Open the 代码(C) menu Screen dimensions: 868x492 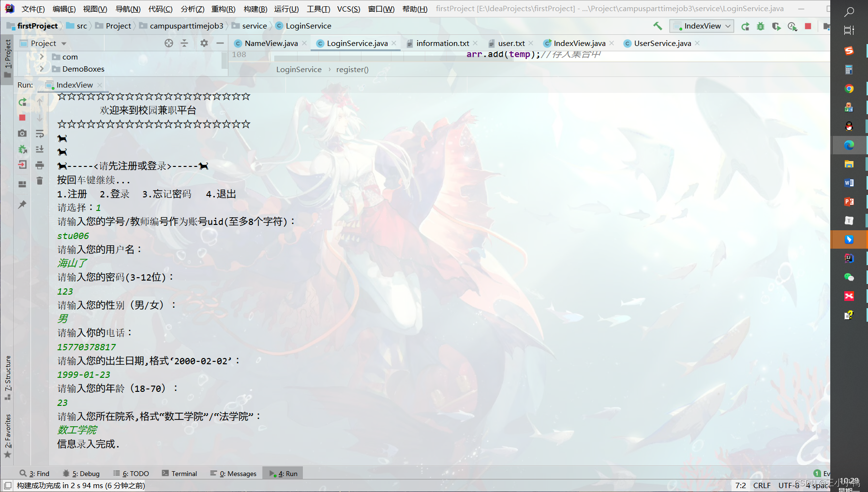160,9
